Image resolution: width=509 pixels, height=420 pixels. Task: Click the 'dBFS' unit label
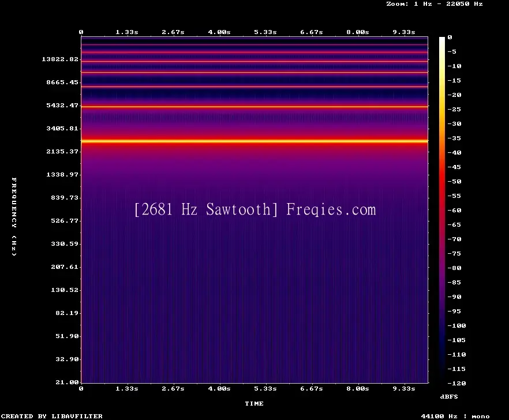[449, 396]
